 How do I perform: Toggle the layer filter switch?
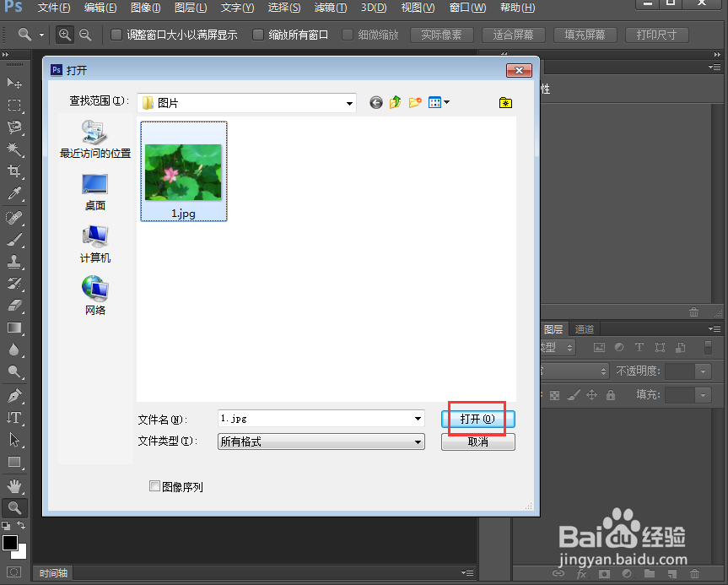coord(708,347)
